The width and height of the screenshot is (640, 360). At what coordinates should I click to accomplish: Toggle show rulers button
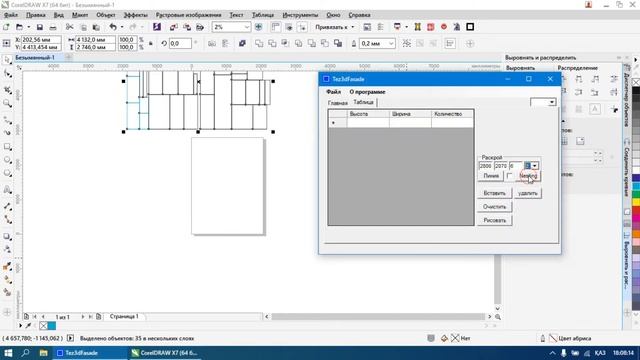(x=276, y=27)
